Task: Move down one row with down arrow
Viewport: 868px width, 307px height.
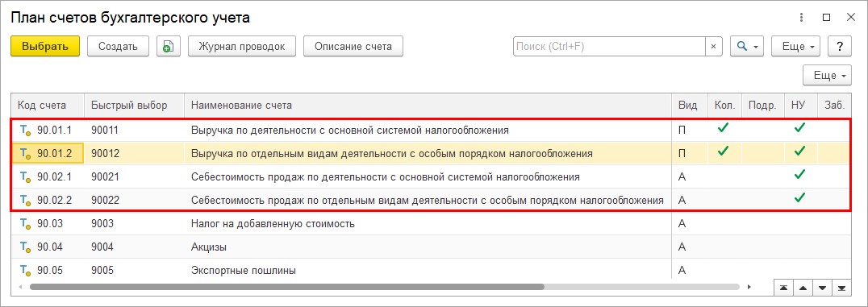Action: click(822, 288)
